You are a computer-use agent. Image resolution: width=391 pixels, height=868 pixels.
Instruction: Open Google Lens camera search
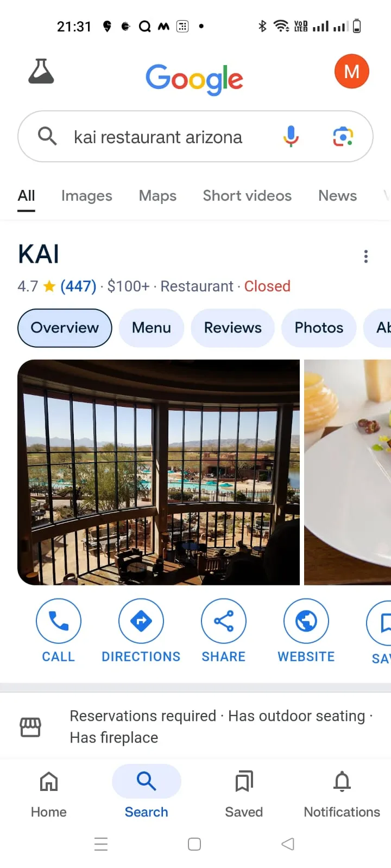coord(343,137)
